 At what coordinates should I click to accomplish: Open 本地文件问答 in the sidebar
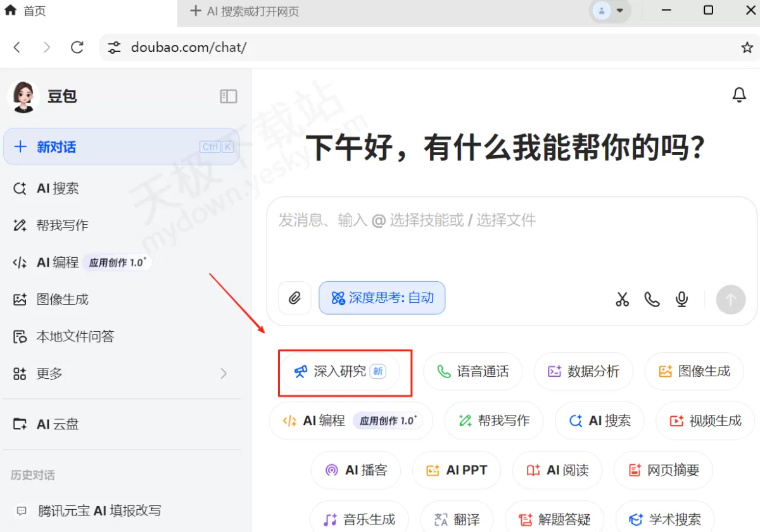(x=122, y=336)
